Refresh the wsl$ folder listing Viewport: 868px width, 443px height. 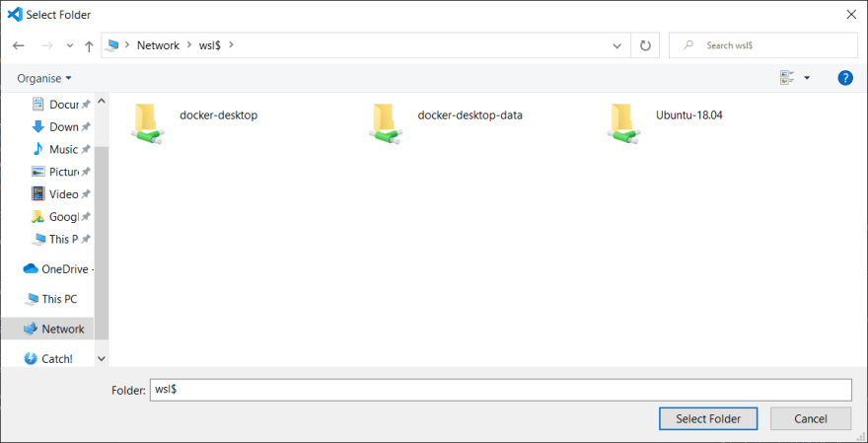(645, 45)
